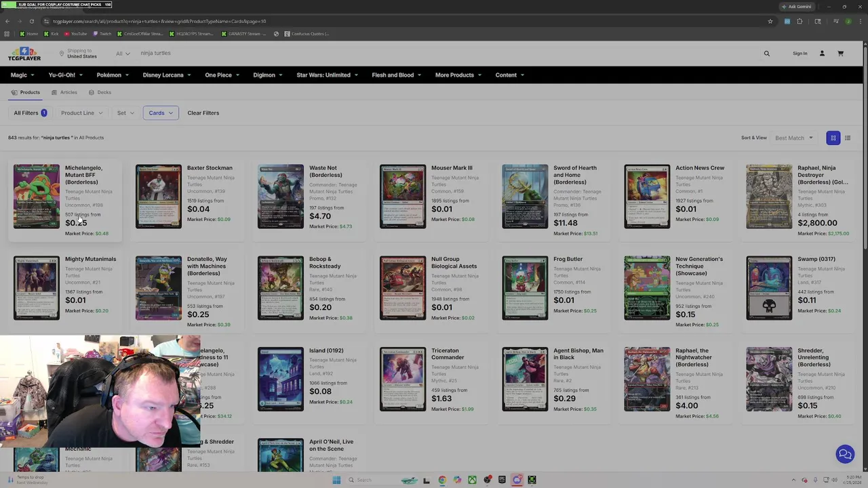Open the bookmarks apps grid icon
868x488 pixels.
pos(7,34)
